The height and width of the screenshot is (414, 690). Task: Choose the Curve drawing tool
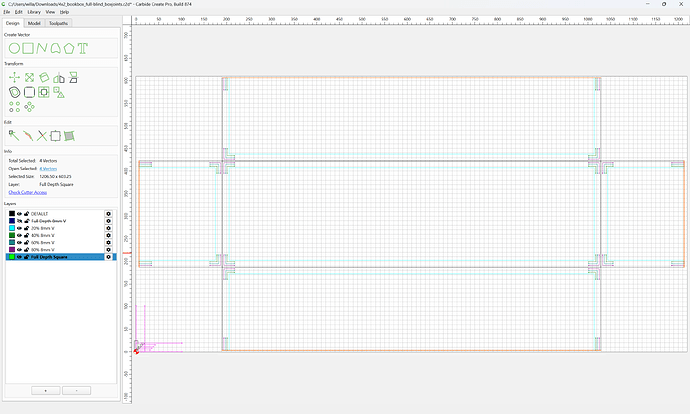pos(55,48)
